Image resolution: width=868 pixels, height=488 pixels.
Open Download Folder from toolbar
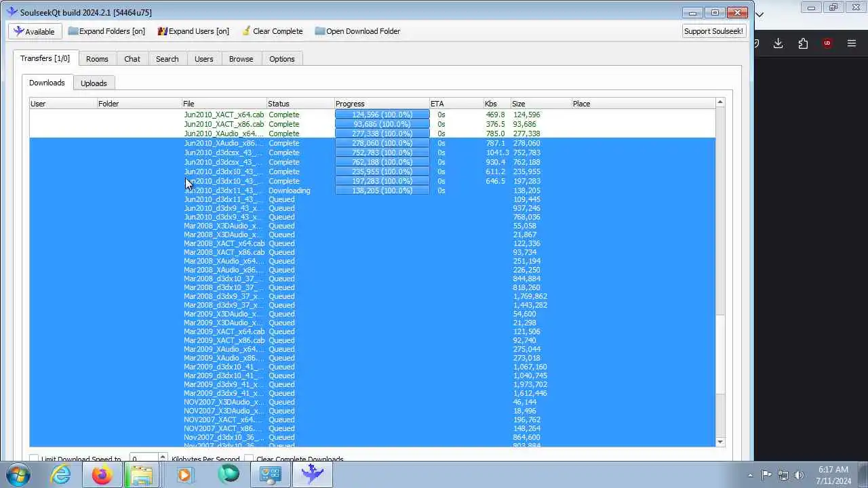tap(357, 31)
